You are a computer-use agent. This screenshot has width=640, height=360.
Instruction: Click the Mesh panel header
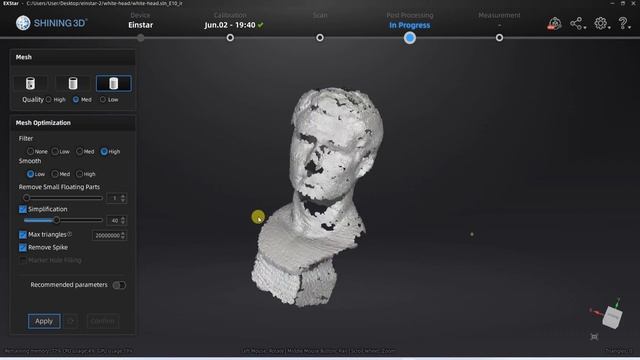pos(73,57)
